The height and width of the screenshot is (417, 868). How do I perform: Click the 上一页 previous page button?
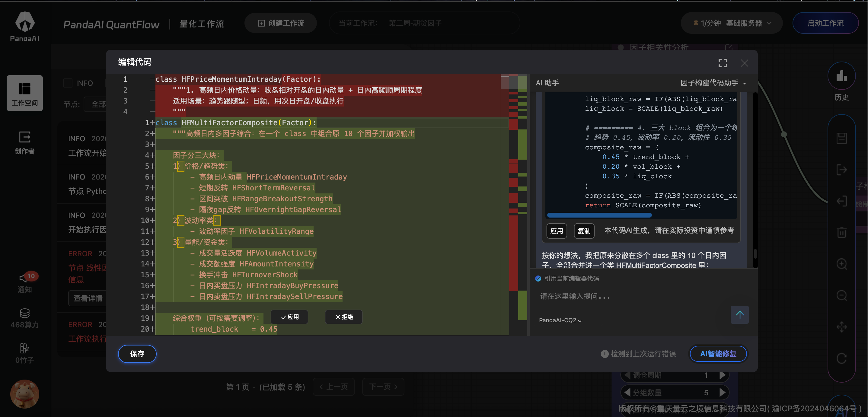click(333, 387)
